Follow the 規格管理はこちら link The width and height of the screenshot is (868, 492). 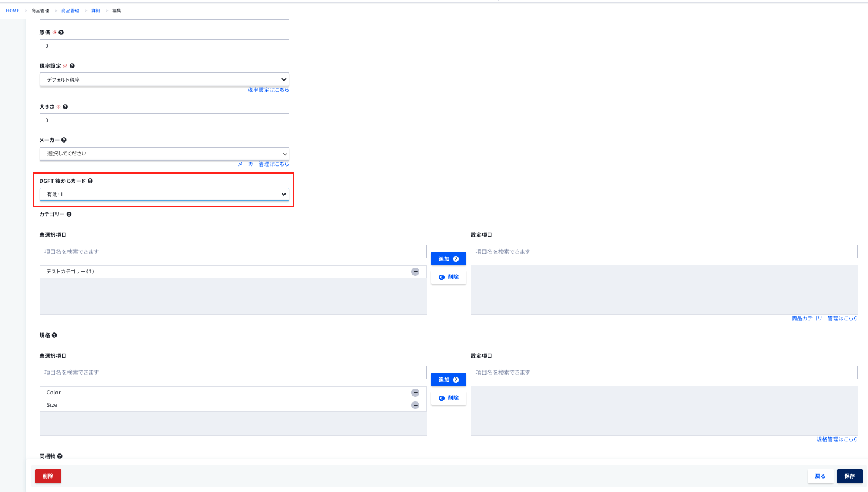point(837,439)
